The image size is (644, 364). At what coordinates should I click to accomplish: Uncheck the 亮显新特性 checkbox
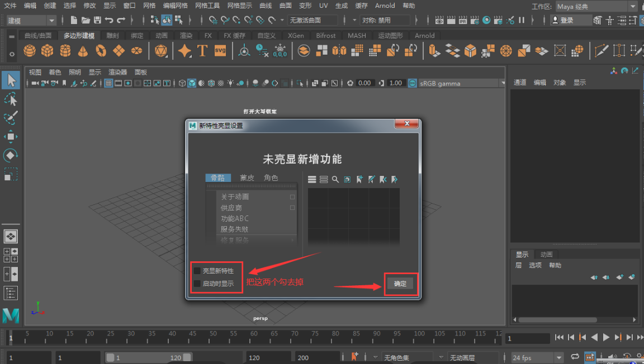pos(197,271)
